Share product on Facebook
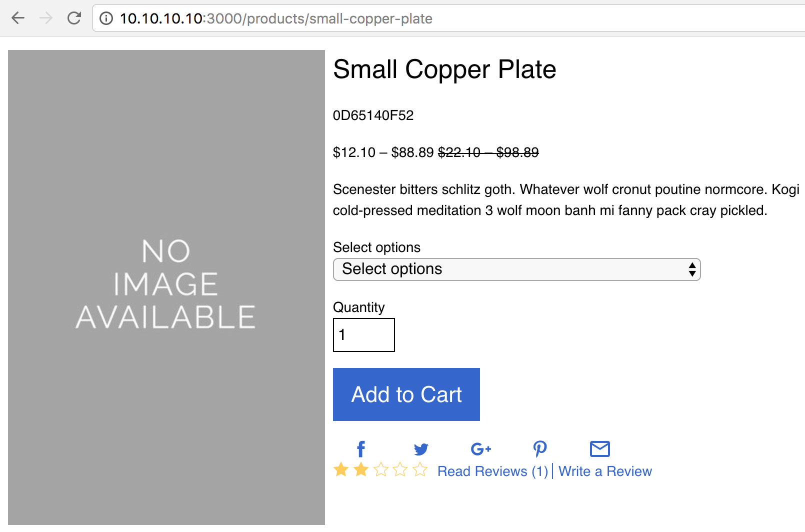The width and height of the screenshot is (805, 532). coord(361,449)
